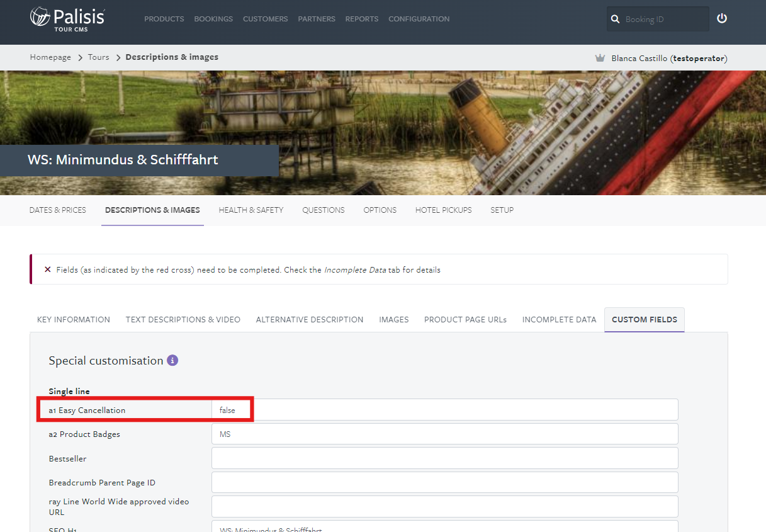This screenshot has height=532, width=766.
Task: Open the Bookings menu
Action: pyautogui.click(x=213, y=19)
